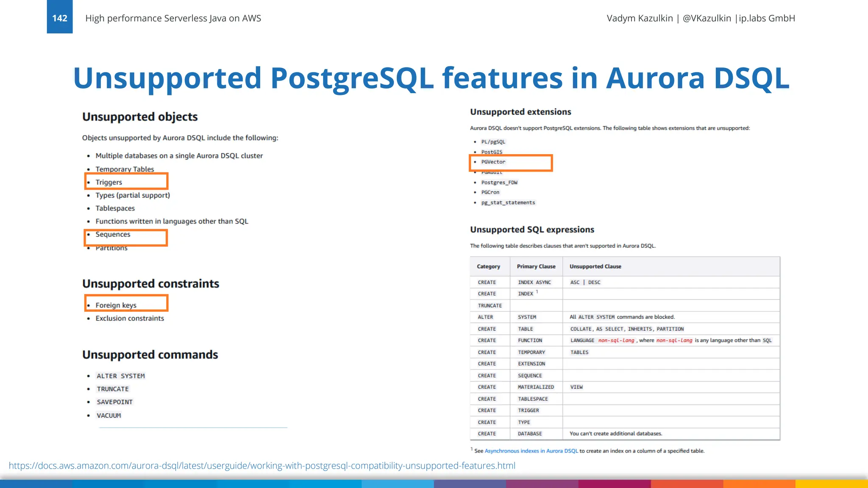Screen dimensions: 868x488
Task: Click the pg_stat_statements extension entry
Action: coord(508,202)
